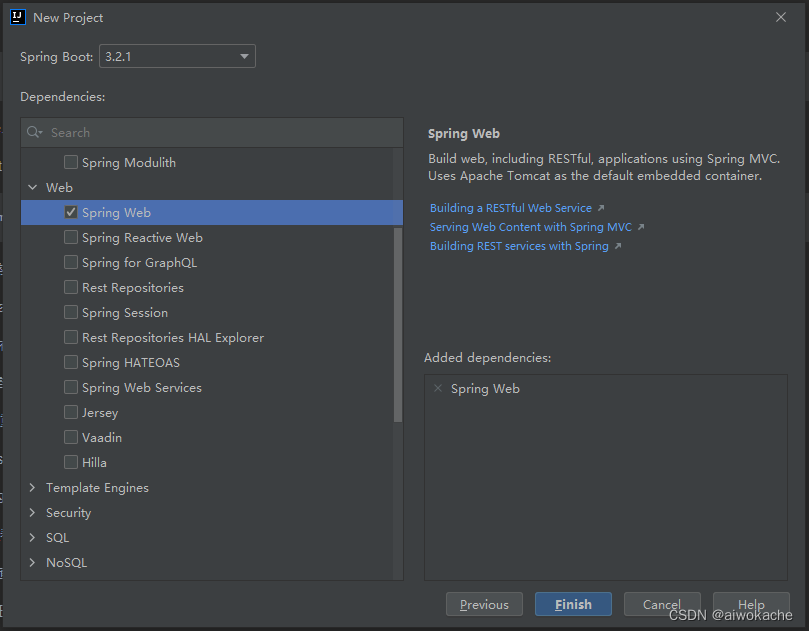Screen dimensions: 809x631
Task: Tick the Spring HATEOAS checkbox
Action: tap(71, 362)
